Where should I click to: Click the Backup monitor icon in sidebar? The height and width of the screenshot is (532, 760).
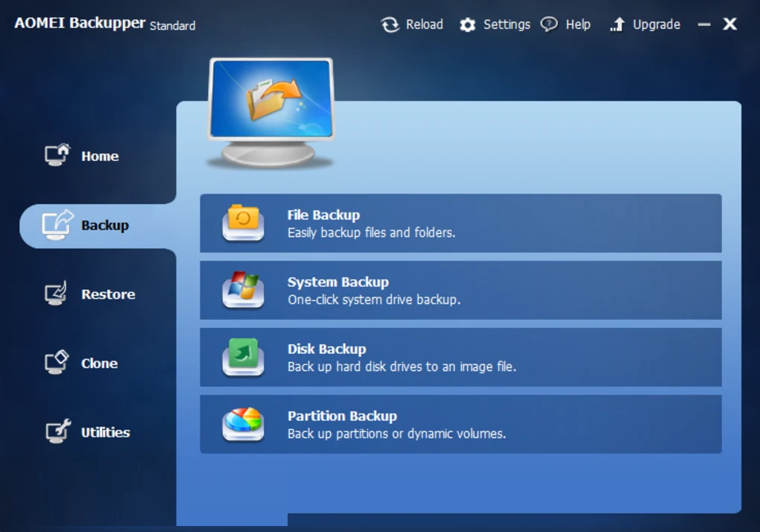click(x=57, y=224)
